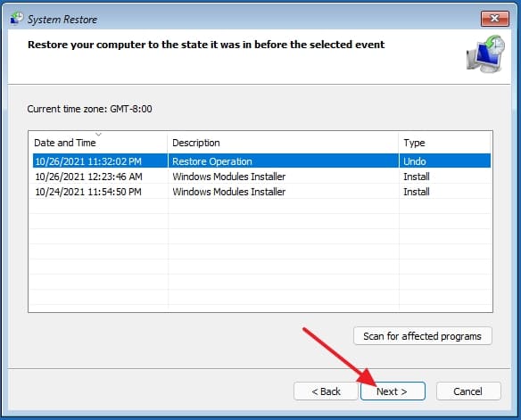Click Windows Modules Installer in 10/26 row
The image size is (521, 420).
pyautogui.click(x=228, y=177)
